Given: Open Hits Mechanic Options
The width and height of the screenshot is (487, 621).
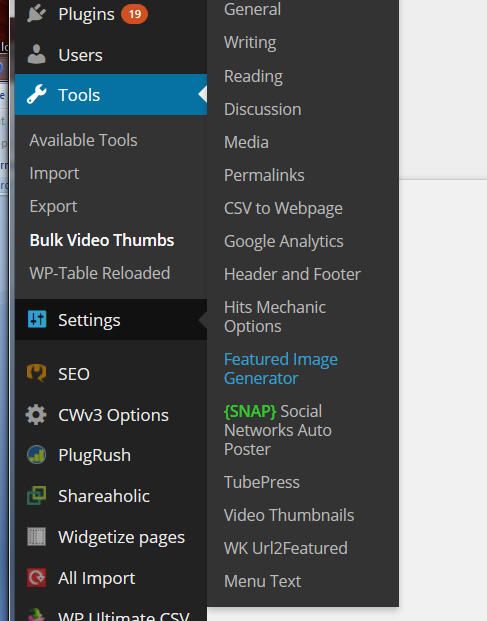Looking at the screenshot, I should (275, 317).
